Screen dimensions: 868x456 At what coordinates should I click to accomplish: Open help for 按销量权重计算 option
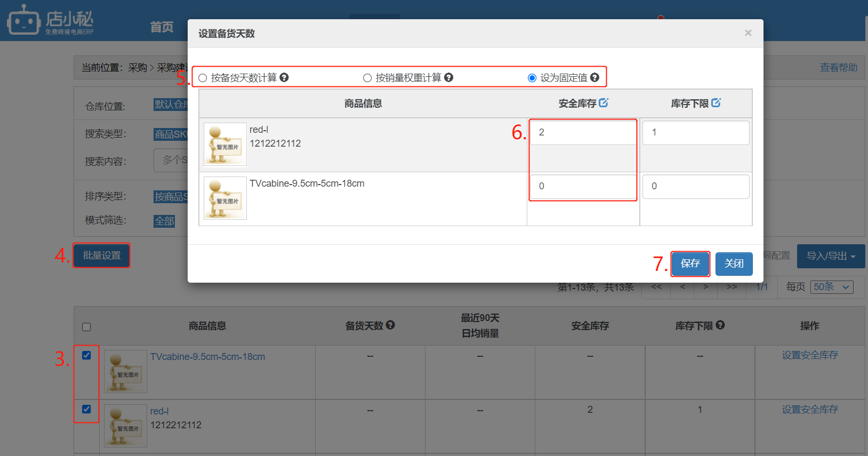pos(449,77)
